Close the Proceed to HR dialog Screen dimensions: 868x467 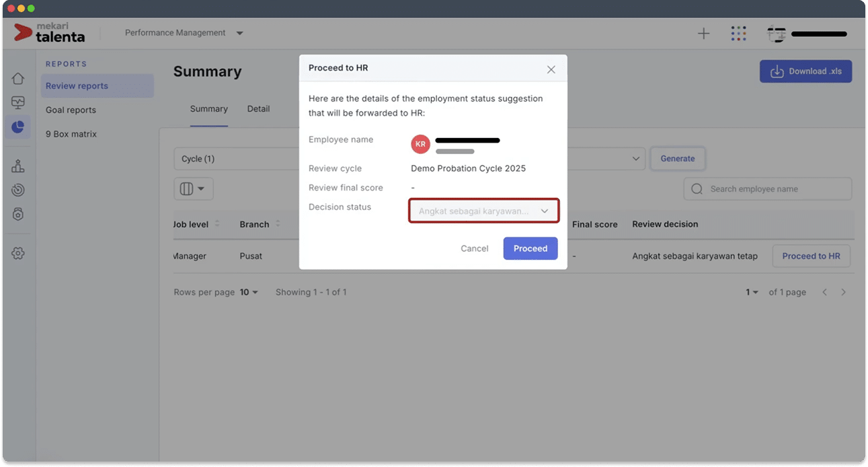coord(551,69)
